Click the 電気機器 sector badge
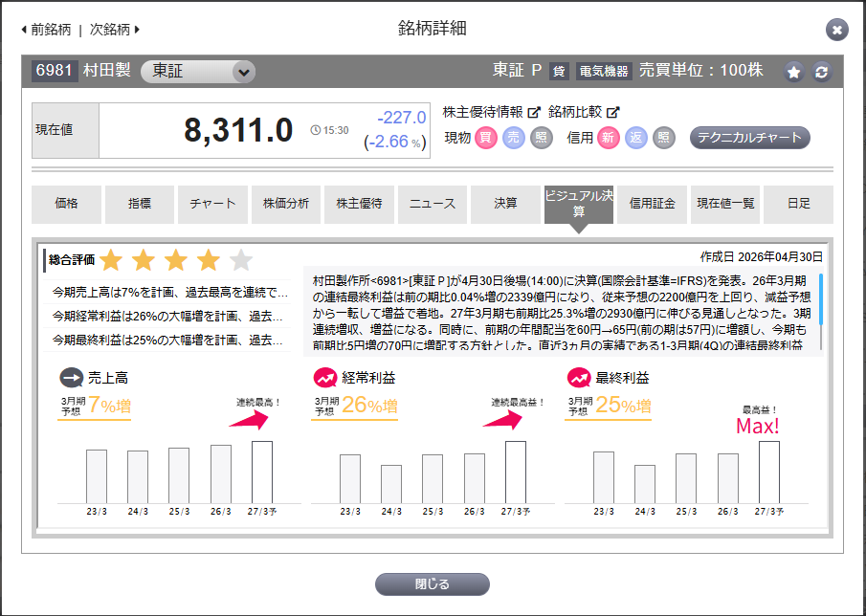 pyautogui.click(x=604, y=71)
